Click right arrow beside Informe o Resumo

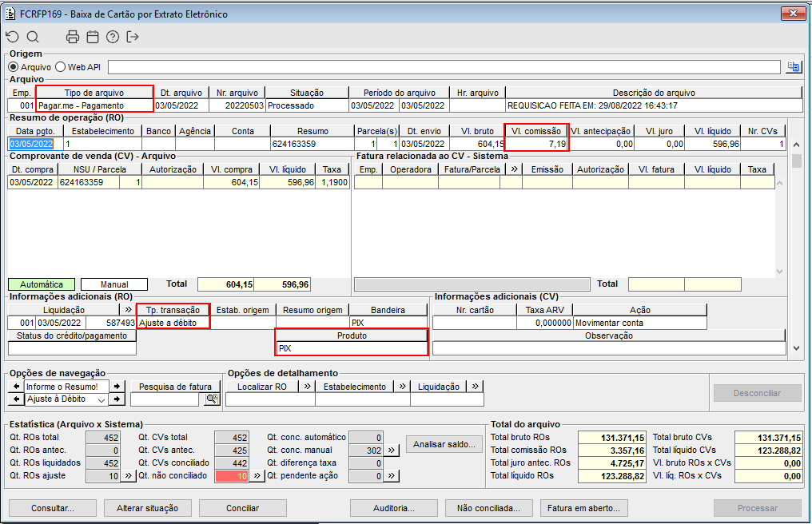pyautogui.click(x=117, y=387)
